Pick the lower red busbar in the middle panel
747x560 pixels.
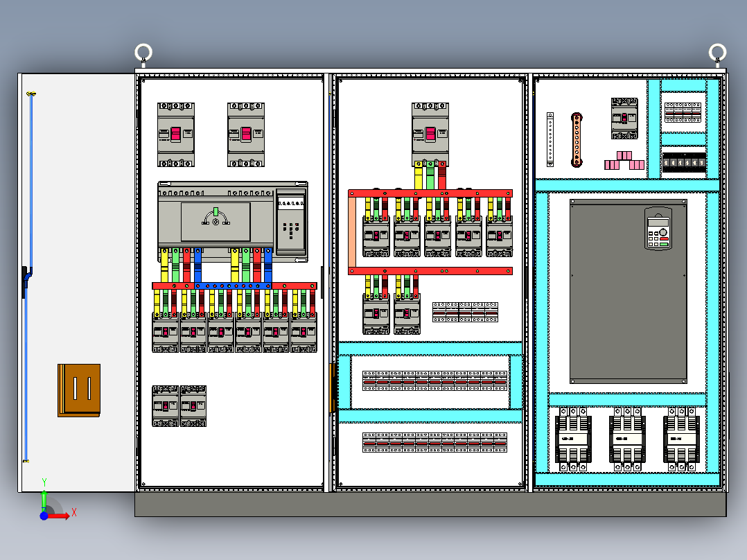click(x=430, y=271)
